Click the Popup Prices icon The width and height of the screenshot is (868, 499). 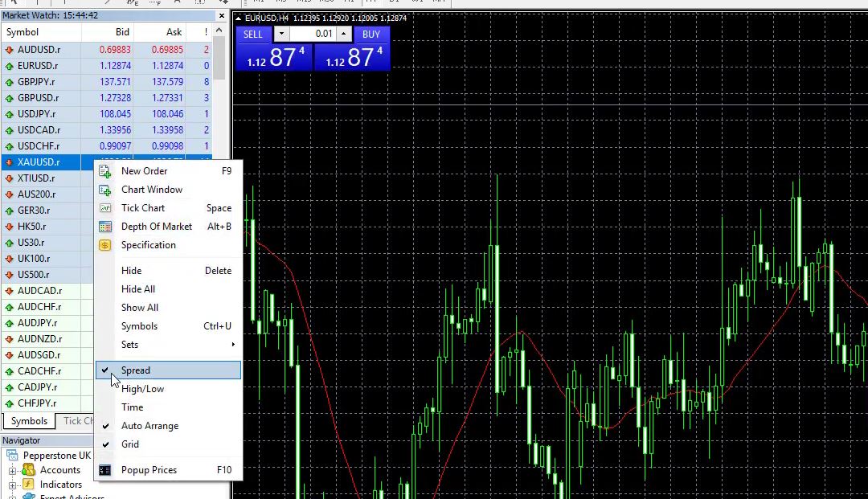coord(104,470)
